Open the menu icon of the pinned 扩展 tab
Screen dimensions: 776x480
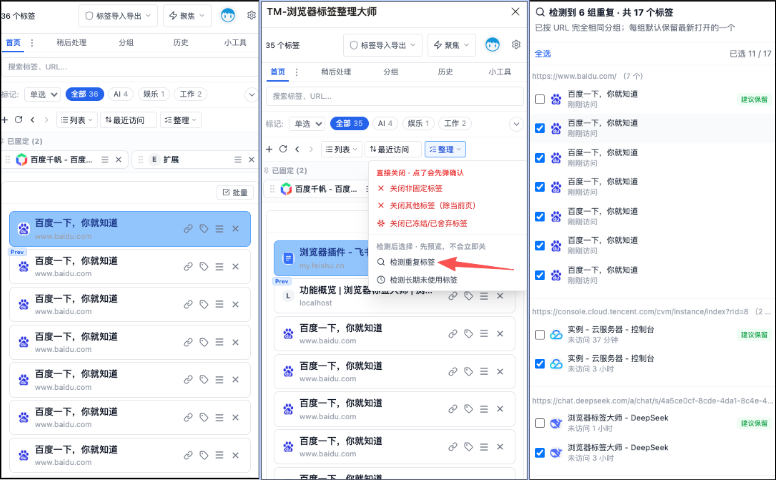[x=238, y=159]
